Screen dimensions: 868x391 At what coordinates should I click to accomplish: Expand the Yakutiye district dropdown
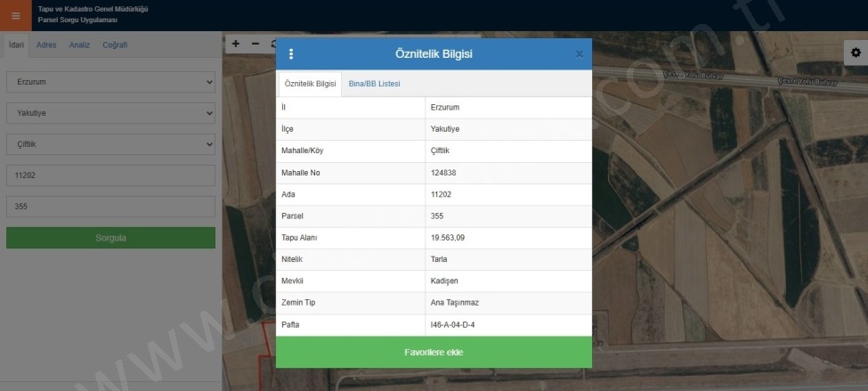tap(110, 113)
